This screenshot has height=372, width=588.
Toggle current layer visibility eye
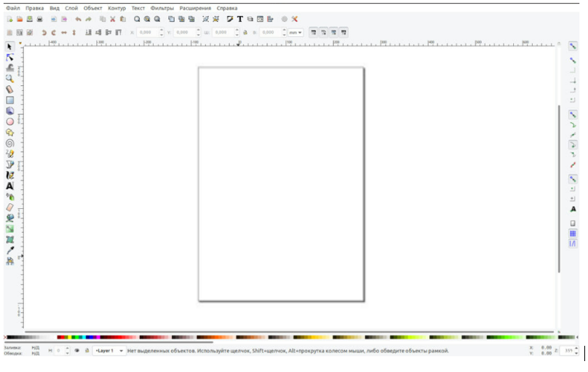[x=77, y=351]
